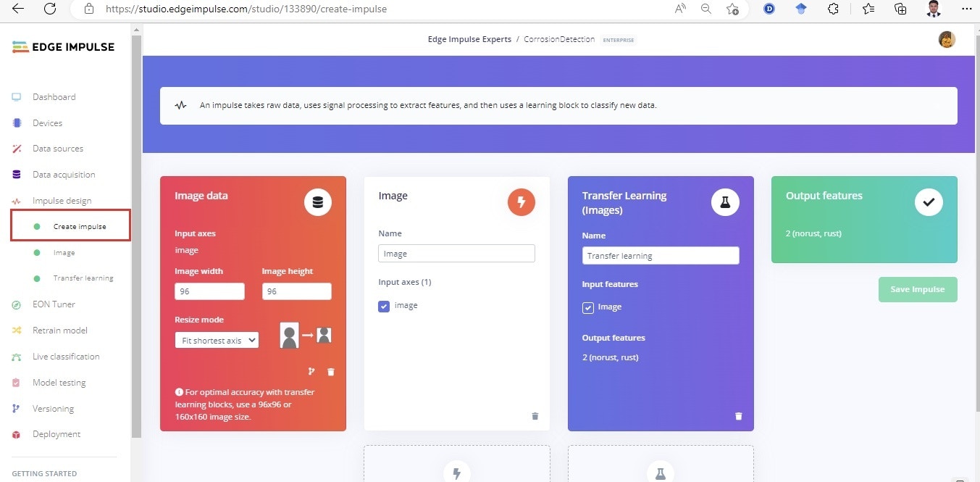The image size is (980, 482).
Task: Click the Image data database icon
Action: [x=317, y=202]
